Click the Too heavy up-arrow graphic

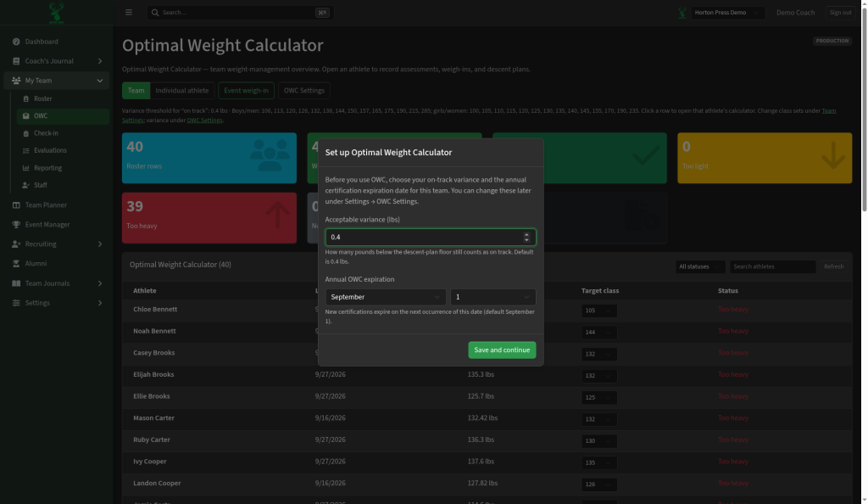point(277,215)
